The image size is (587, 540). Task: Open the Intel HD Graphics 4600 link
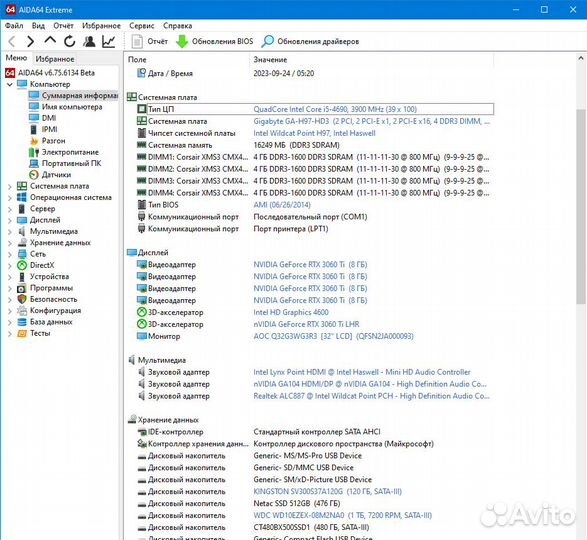tap(291, 312)
